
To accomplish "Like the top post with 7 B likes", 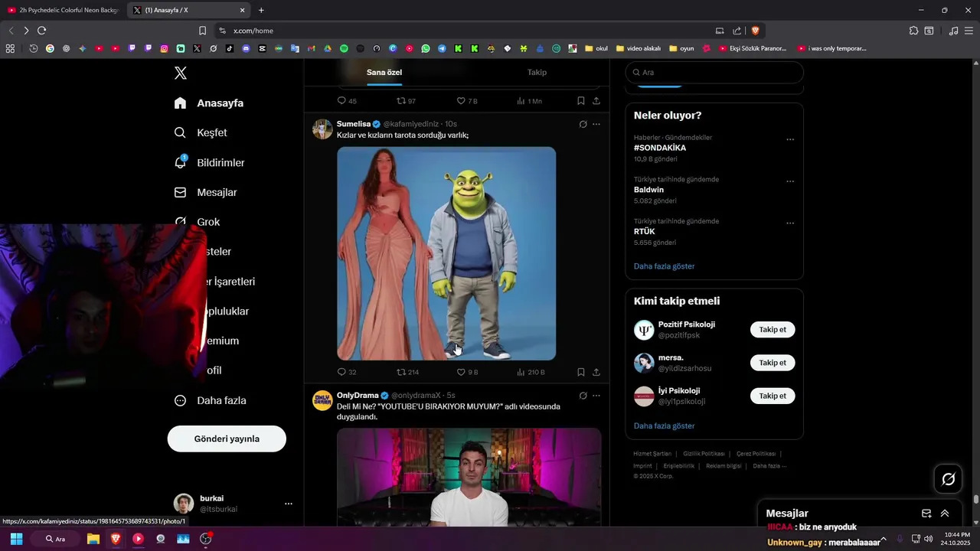I will 467,101.
